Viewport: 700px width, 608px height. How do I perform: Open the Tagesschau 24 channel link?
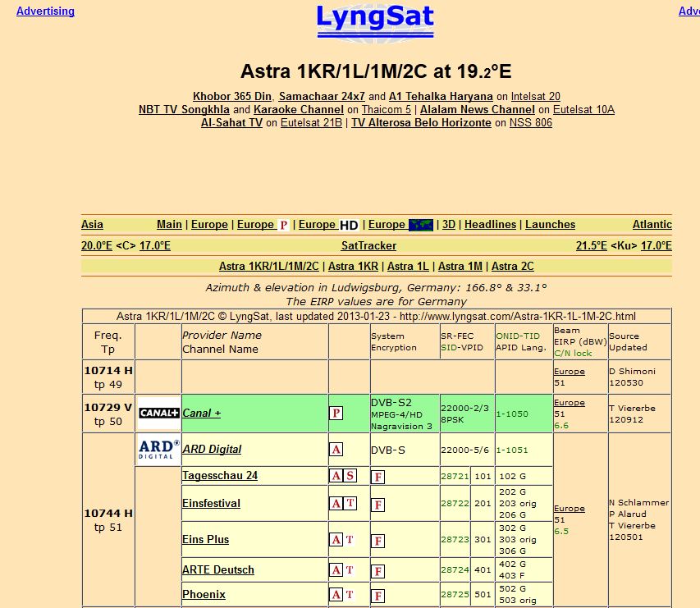(x=220, y=476)
